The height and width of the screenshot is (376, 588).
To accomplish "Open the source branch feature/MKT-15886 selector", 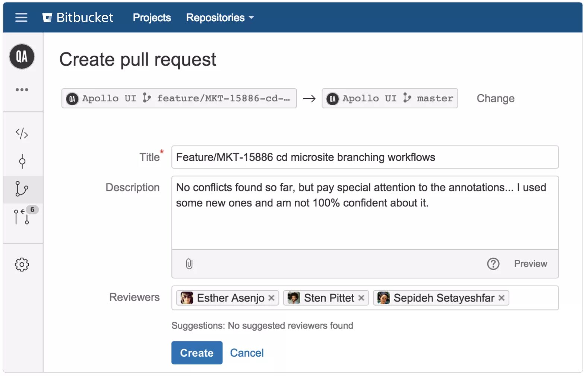I will [179, 99].
